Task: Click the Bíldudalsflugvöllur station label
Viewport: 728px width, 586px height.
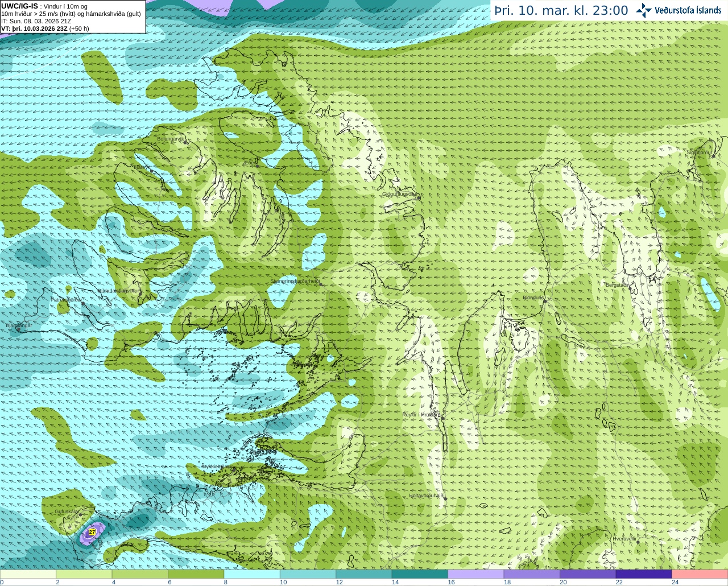Action: pos(118,290)
